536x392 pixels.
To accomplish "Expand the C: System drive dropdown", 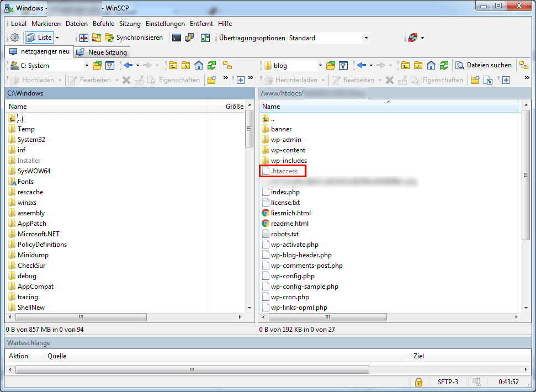I will [x=87, y=66].
